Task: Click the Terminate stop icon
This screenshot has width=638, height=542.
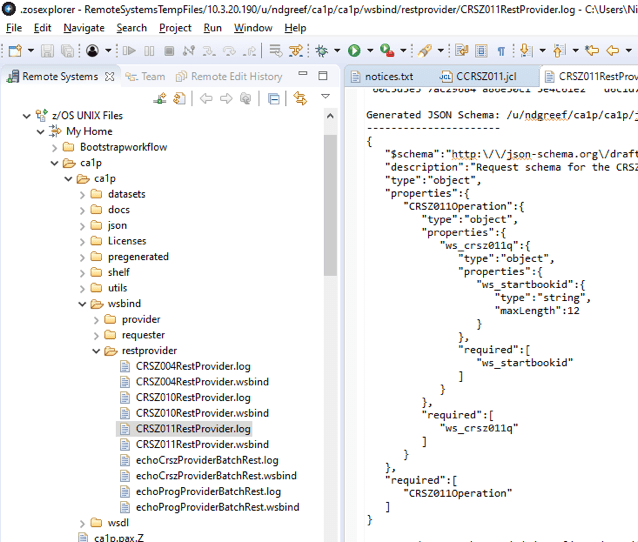Action: tap(169, 51)
